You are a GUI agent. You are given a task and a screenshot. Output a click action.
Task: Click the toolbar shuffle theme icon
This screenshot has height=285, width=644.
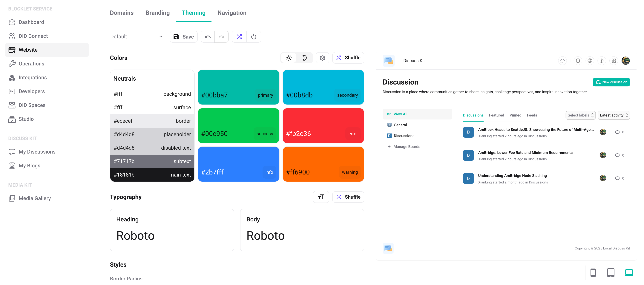[239, 37]
